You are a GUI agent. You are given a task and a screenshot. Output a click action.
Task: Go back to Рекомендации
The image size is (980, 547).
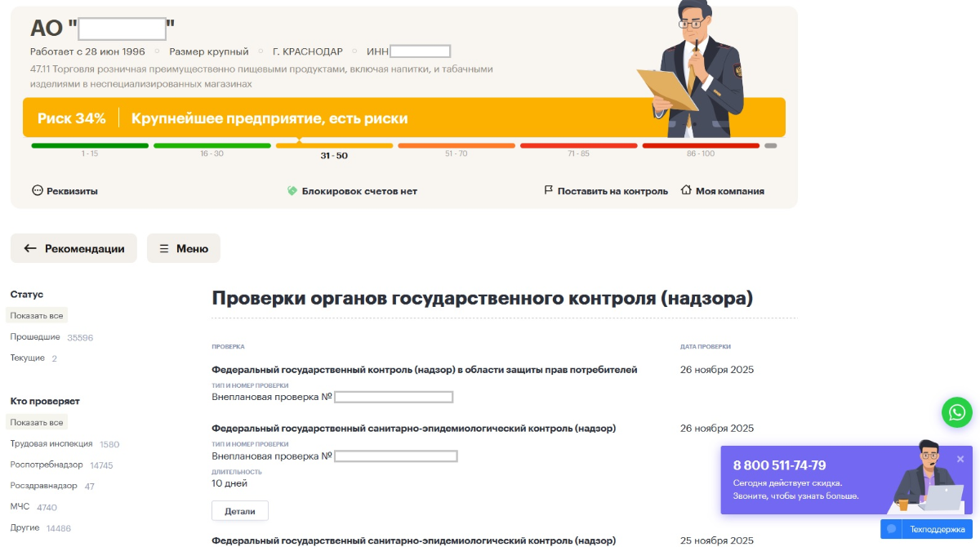pos(73,248)
